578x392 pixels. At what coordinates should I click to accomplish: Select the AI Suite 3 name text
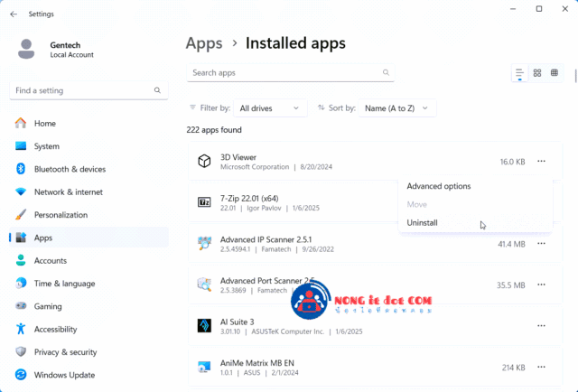[237, 322]
